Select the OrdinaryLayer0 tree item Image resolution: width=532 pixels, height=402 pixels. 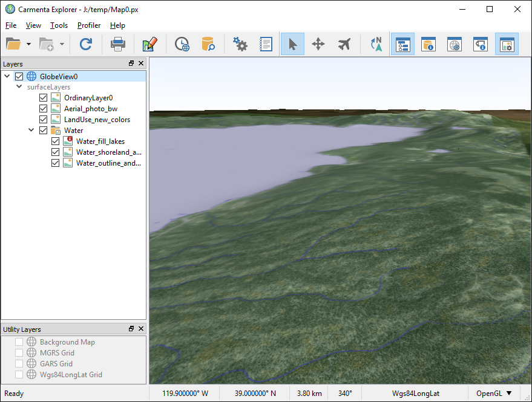coord(88,98)
